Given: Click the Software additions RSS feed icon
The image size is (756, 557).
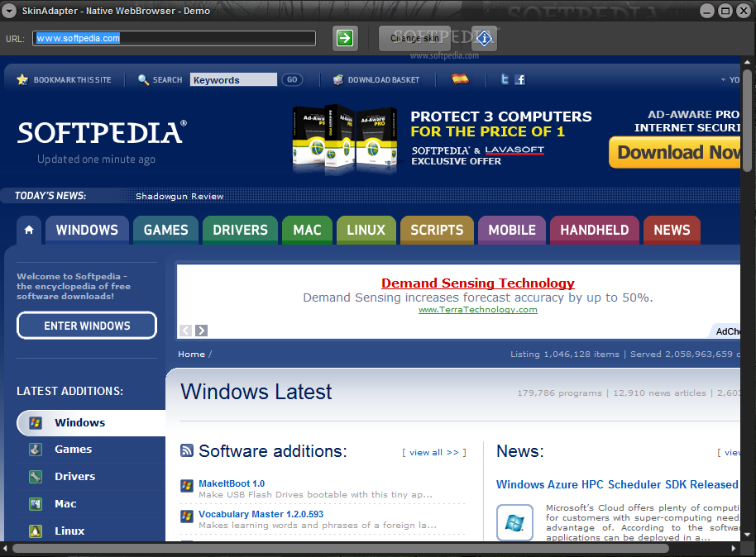Looking at the screenshot, I should 187,450.
